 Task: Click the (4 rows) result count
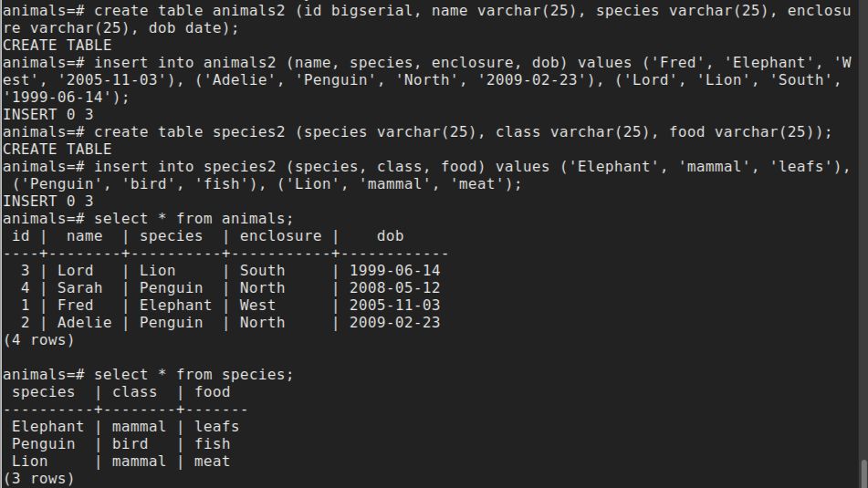point(38,340)
